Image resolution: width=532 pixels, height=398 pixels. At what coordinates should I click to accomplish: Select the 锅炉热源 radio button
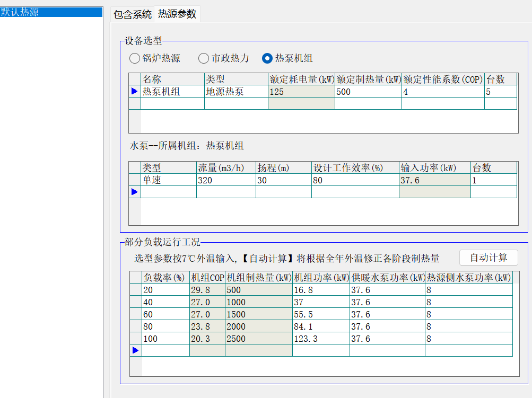click(134, 58)
